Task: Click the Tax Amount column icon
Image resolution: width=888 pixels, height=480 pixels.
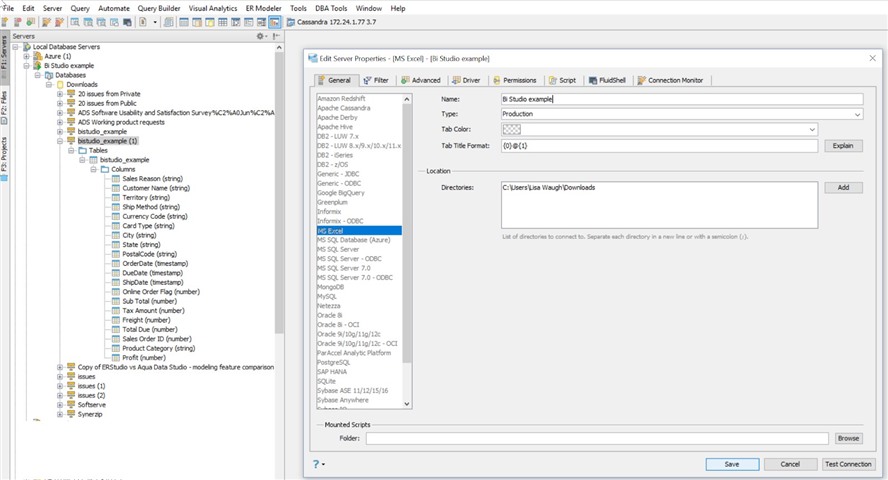Action: tap(116, 311)
